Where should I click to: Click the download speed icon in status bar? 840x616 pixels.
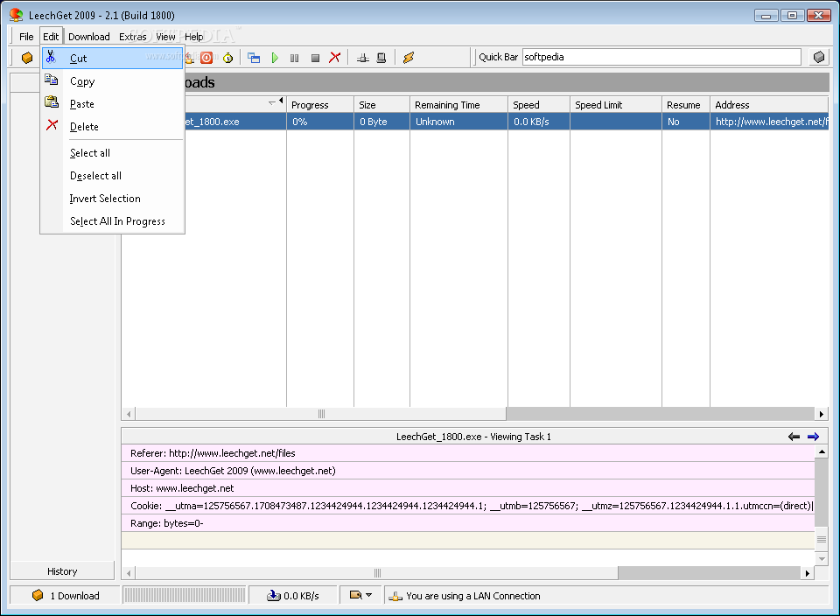pos(274,595)
